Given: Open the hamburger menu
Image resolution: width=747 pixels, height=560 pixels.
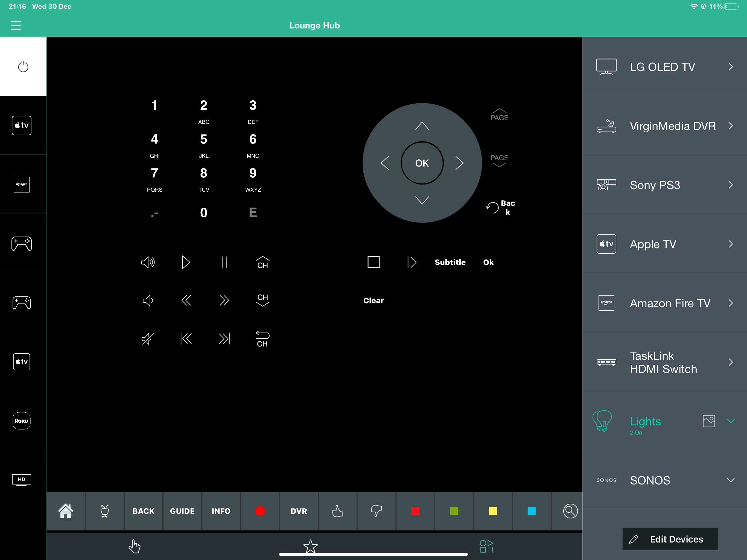Looking at the screenshot, I should (x=16, y=26).
